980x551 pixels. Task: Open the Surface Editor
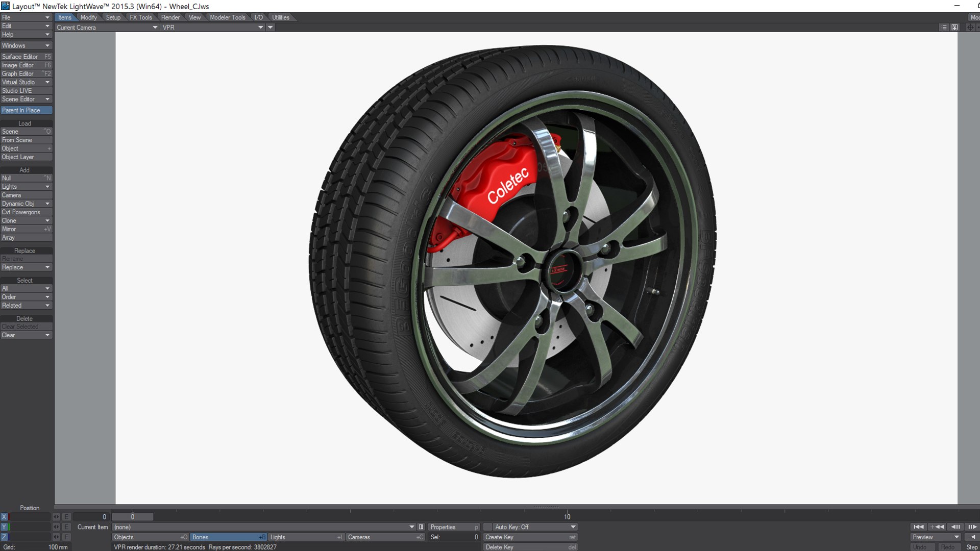pyautogui.click(x=27, y=57)
